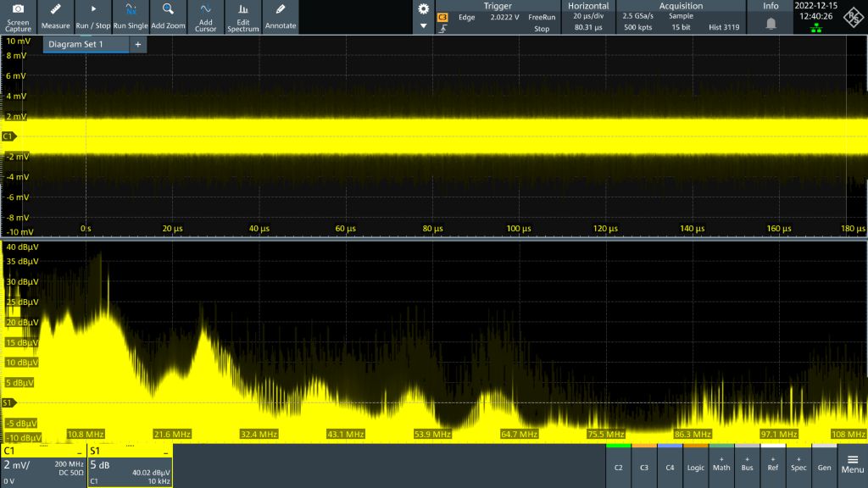The width and height of the screenshot is (868, 488).
Task: Expand the toolbar chevron below the gear
Action: (x=423, y=25)
